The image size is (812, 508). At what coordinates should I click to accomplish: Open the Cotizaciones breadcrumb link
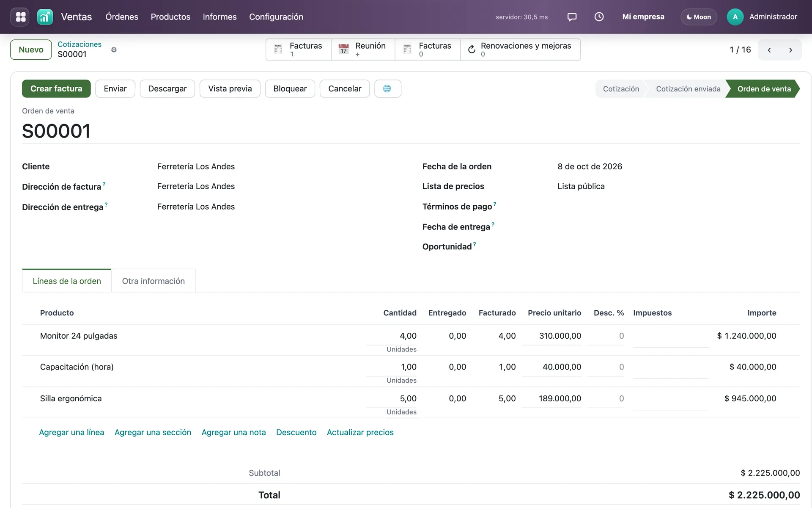[80, 44]
